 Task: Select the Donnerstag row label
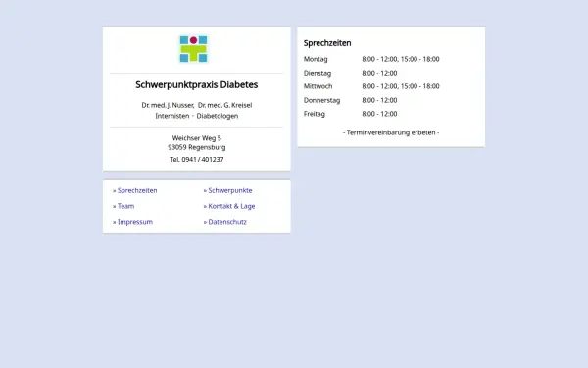[x=321, y=100]
